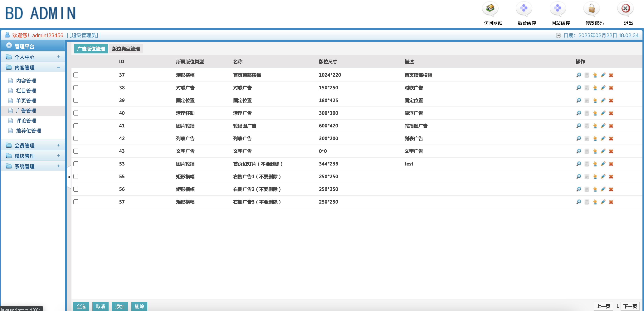Click pencil edit icon in 文字广告 row 43
Viewport: 644px width, 311px height.
click(603, 151)
